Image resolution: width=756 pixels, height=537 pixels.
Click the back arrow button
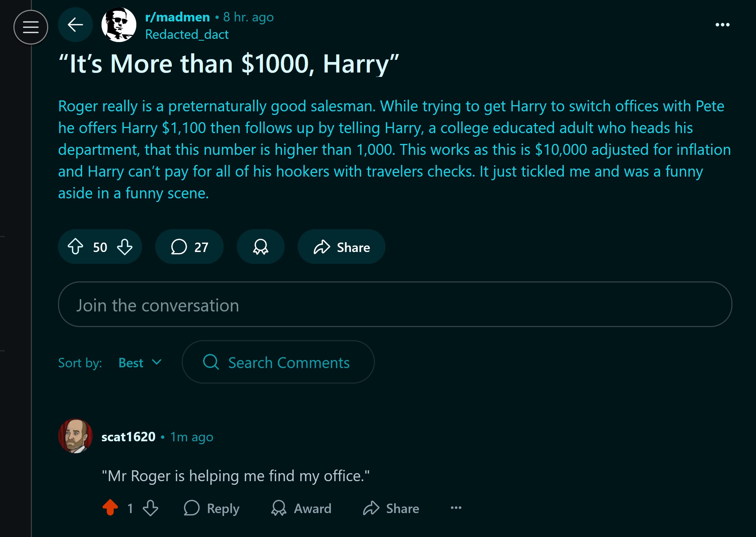(x=75, y=25)
